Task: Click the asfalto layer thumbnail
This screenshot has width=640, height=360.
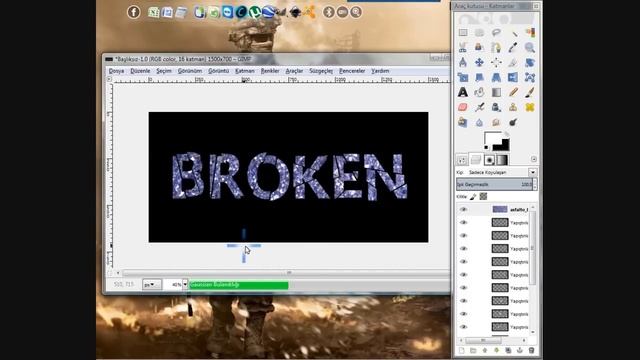Action: click(x=500, y=209)
